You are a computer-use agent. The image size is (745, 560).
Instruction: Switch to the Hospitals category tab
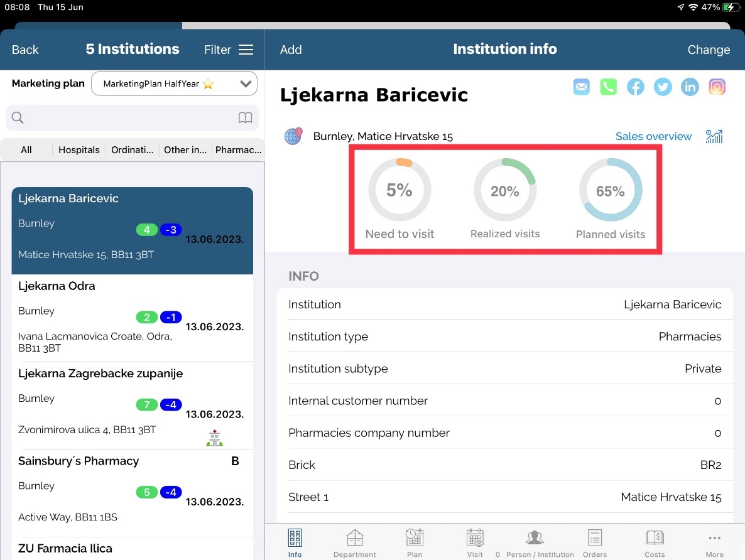(79, 150)
